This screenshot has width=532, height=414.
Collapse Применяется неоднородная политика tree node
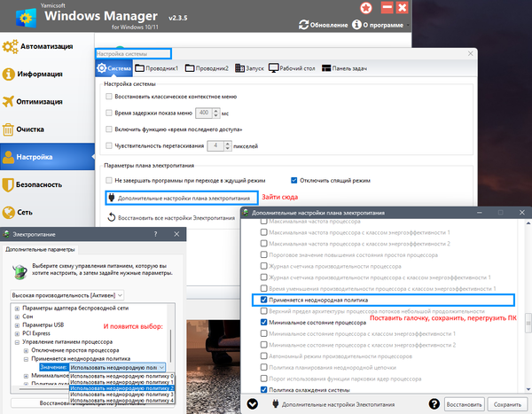click(x=26, y=359)
